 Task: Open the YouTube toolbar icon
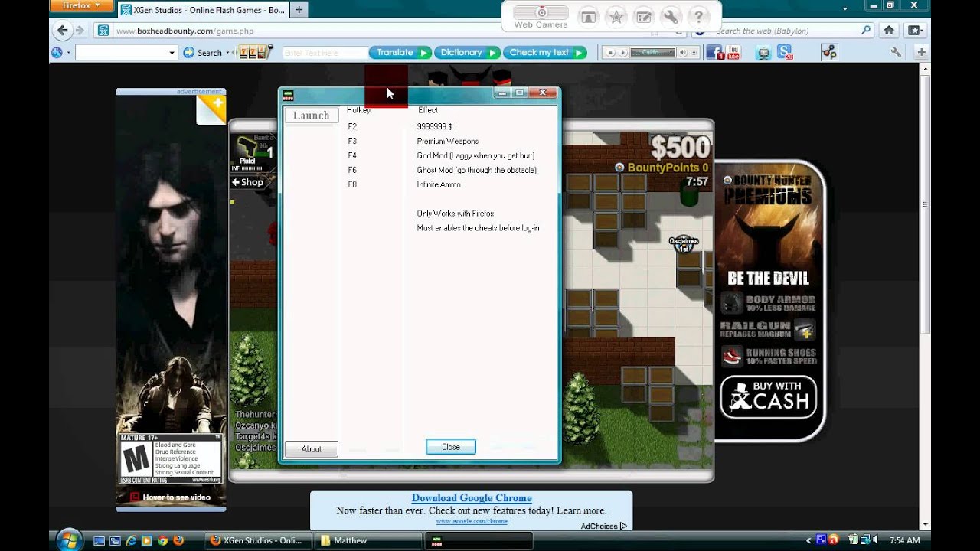click(x=733, y=52)
